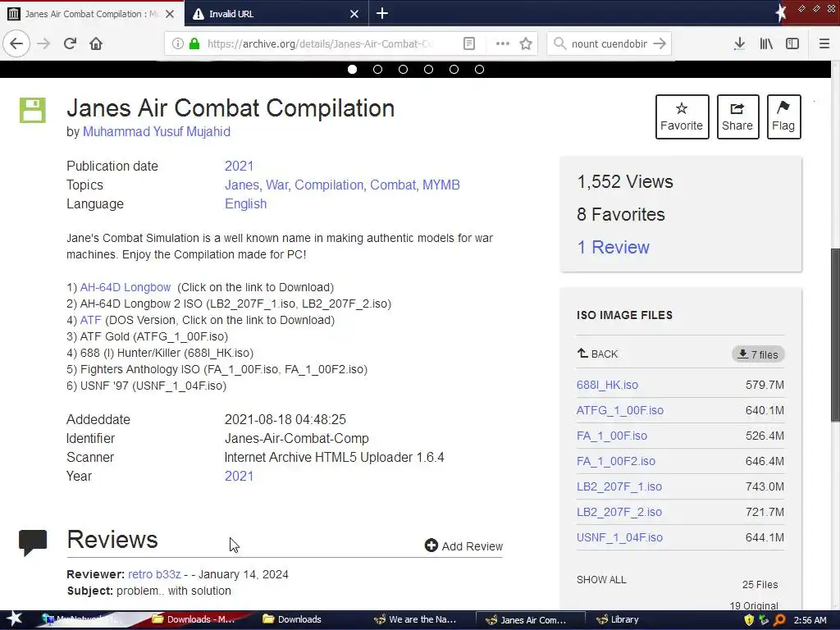This screenshot has height=630, width=840.
Task: Flag this item
Action: [783, 116]
